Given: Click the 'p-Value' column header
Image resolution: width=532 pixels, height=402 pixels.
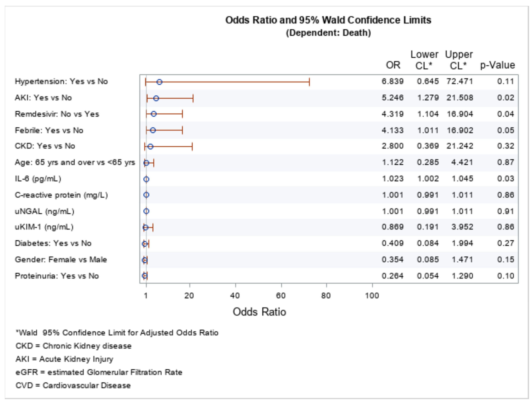Looking at the screenshot, I should tap(497, 65).
